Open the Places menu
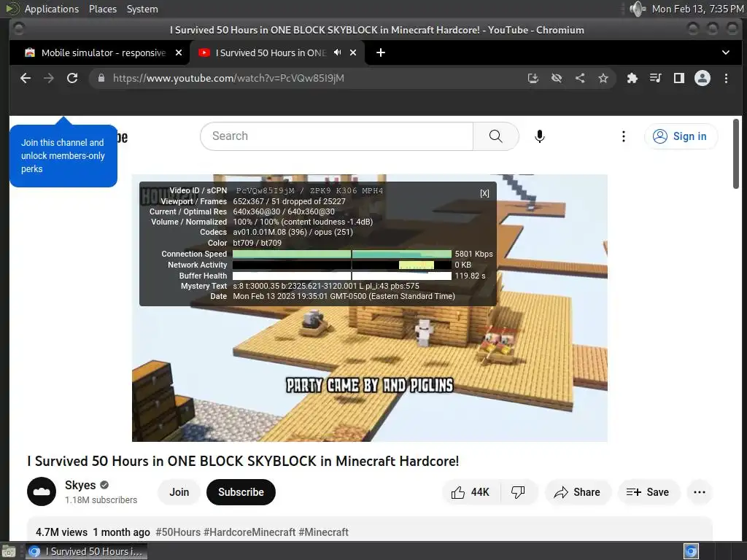 pyautogui.click(x=102, y=9)
